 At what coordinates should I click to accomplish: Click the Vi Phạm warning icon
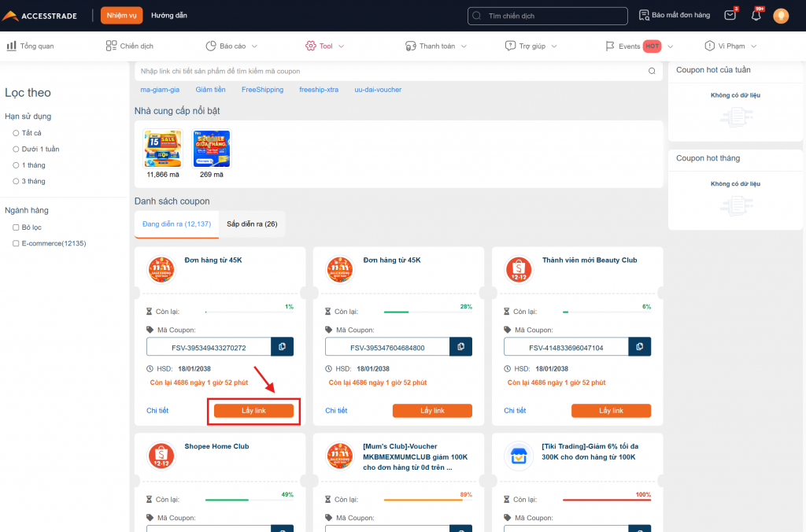click(x=709, y=46)
